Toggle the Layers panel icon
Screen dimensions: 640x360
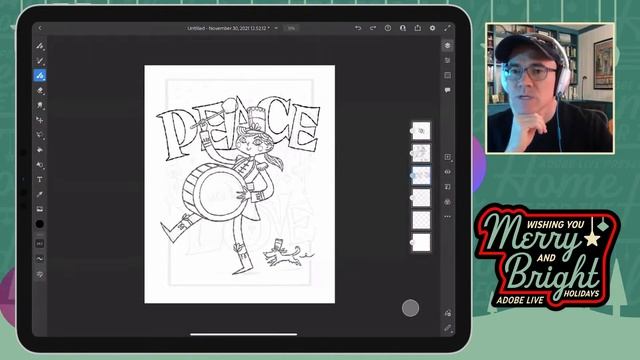(447, 45)
